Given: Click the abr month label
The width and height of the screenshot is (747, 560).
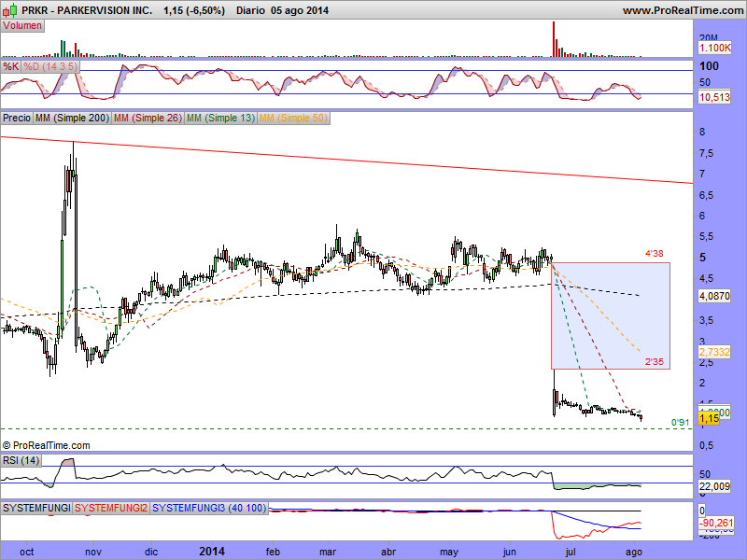Looking at the screenshot, I should (388, 552).
